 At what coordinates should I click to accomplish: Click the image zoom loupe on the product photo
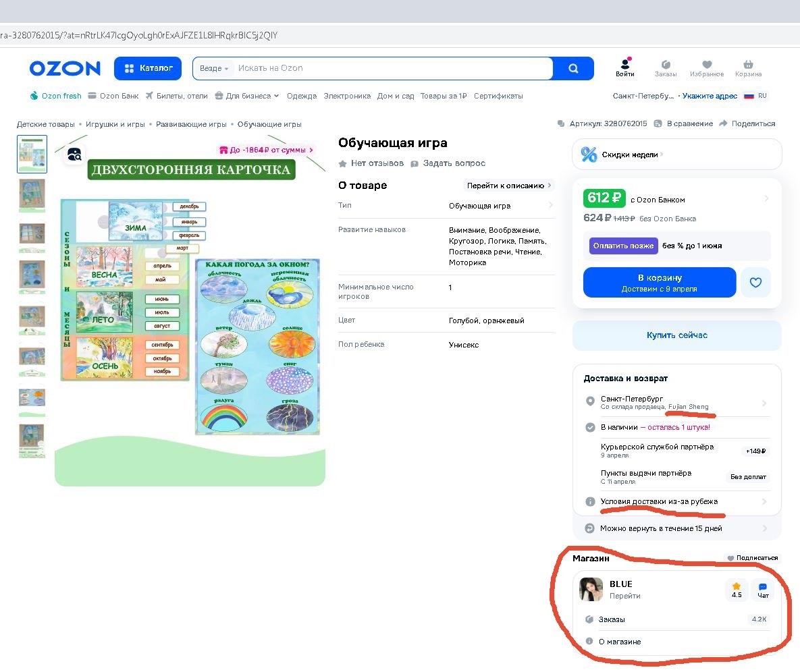coord(74,154)
